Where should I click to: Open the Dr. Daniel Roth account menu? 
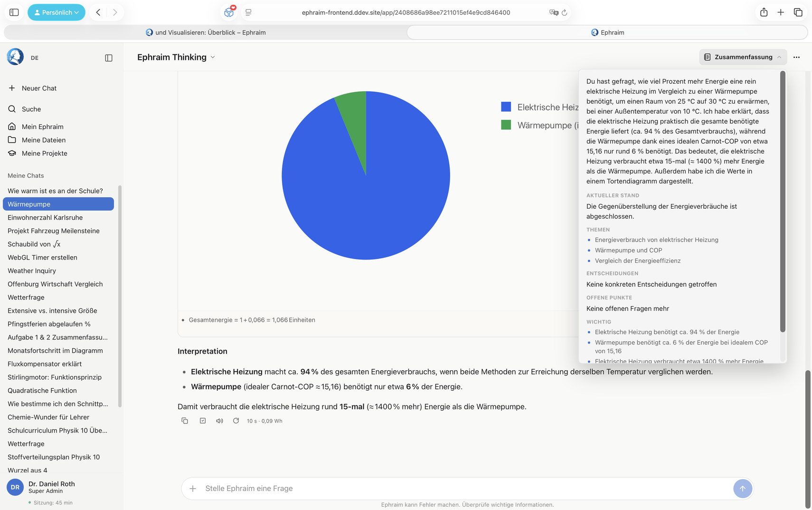click(x=52, y=487)
